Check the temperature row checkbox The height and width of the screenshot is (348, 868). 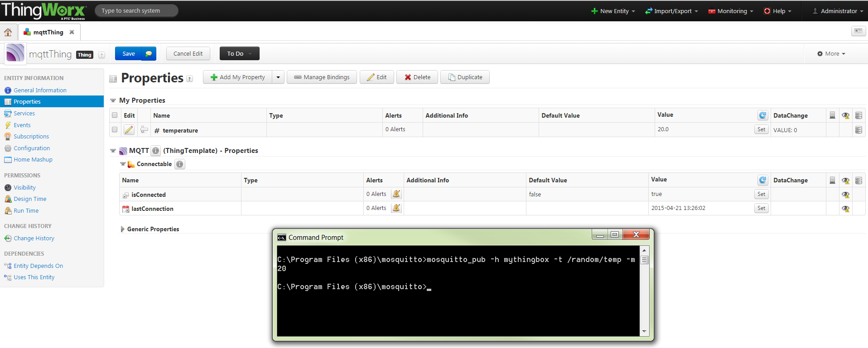115,130
